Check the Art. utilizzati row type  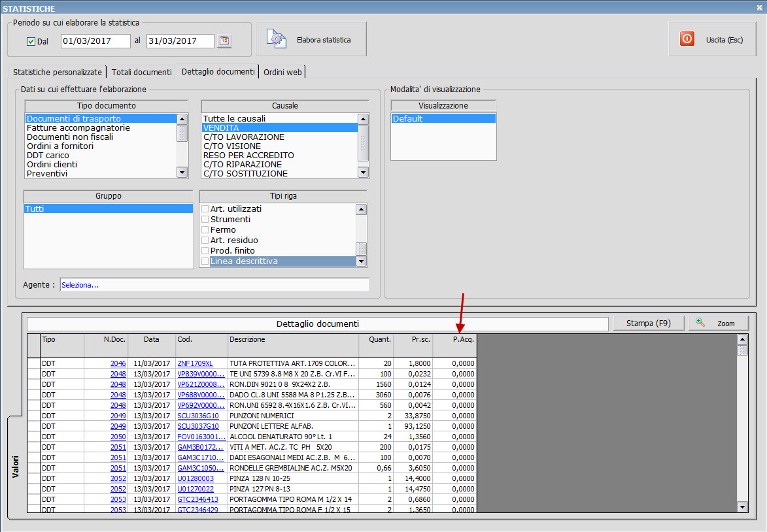[x=205, y=208]
